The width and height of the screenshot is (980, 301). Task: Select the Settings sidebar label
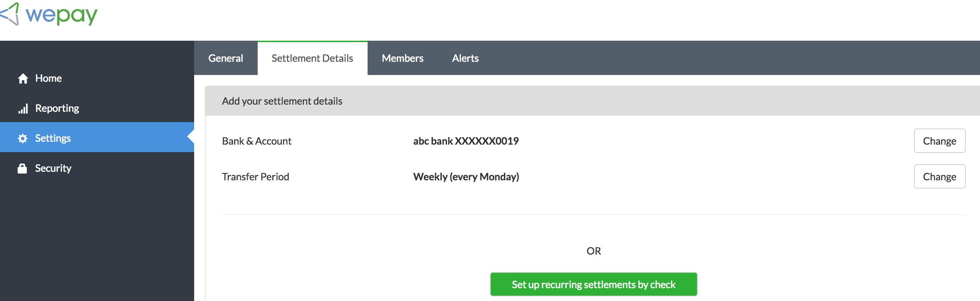(x=53, y=138)
